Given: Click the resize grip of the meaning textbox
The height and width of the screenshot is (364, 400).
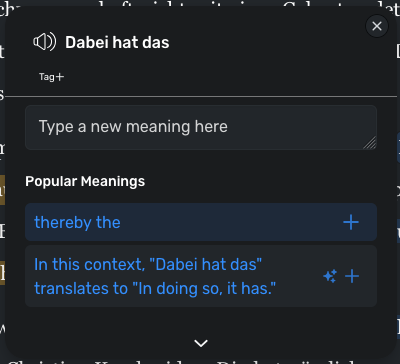Looking at the screenshot, I should pos(370,143).
